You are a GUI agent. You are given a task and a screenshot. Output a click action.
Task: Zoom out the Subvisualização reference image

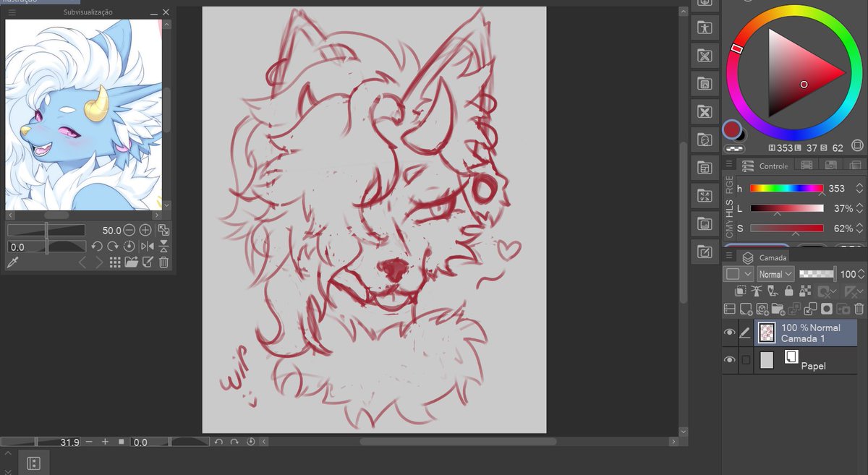point(129,230)
